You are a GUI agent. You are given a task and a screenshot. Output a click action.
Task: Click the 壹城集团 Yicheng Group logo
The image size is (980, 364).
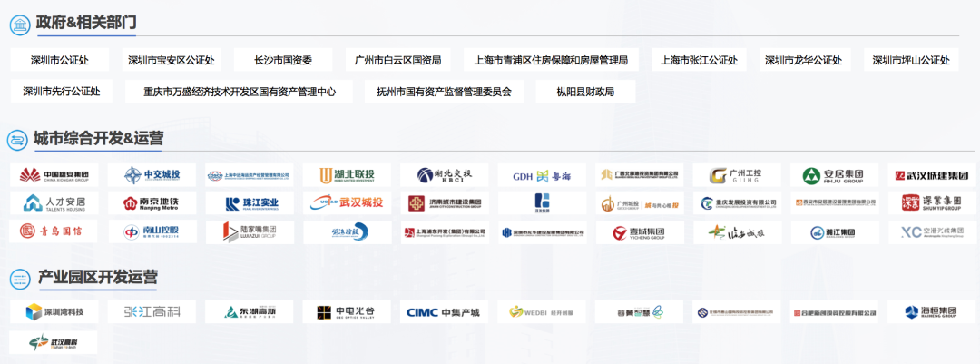pos(639,232)
